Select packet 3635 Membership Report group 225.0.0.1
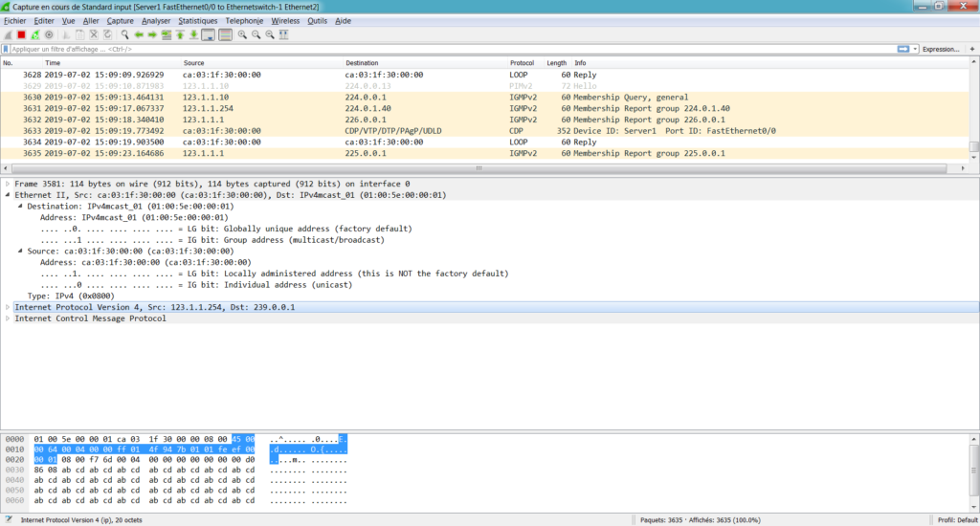 pyautogui.click(x=485, y=154)
